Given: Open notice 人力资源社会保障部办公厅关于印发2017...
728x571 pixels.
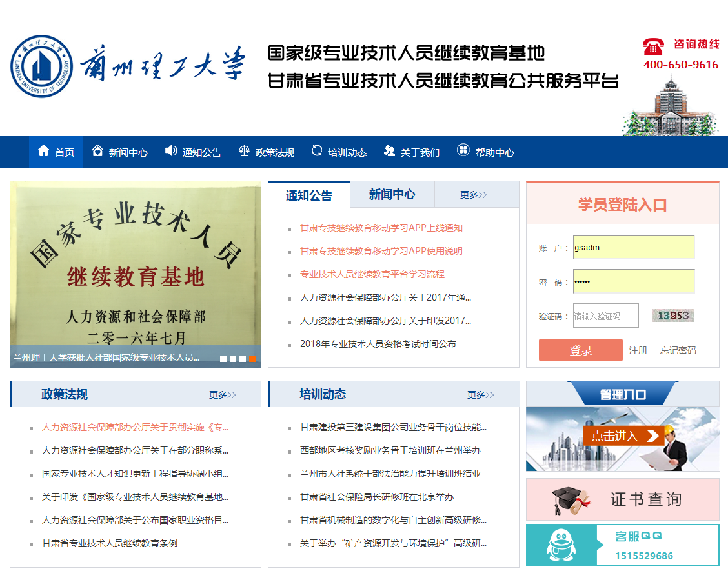Looking at the screenshot, I should pos(385,321).
